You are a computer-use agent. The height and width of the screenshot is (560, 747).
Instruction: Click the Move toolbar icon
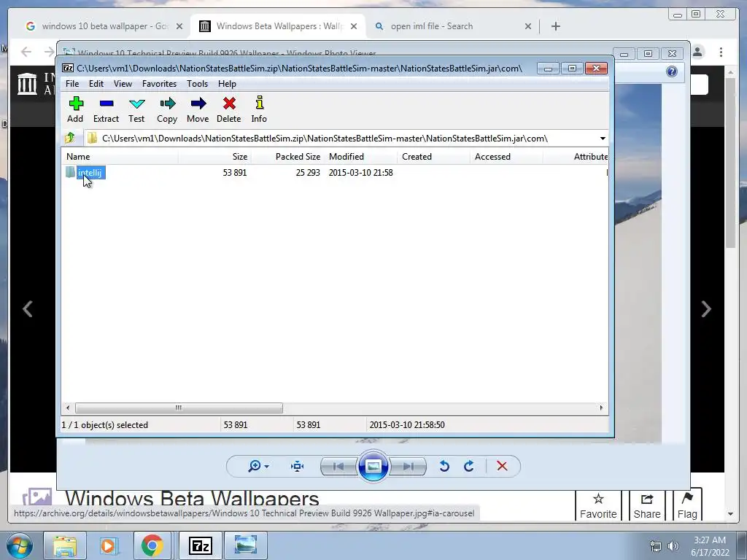[198, 109]
